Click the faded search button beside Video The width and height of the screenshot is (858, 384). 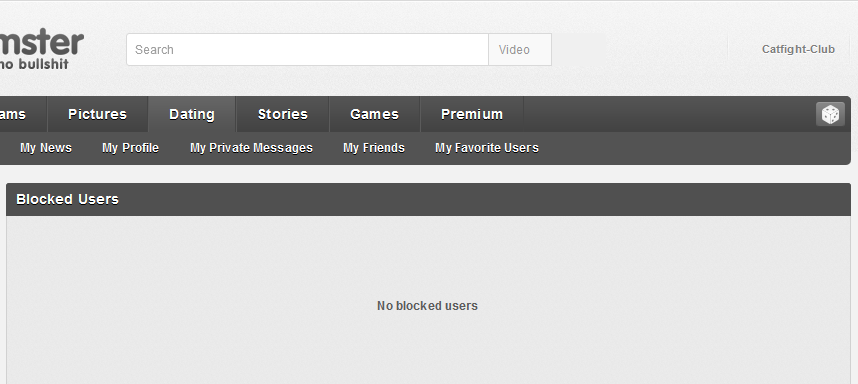pos(578,50)
